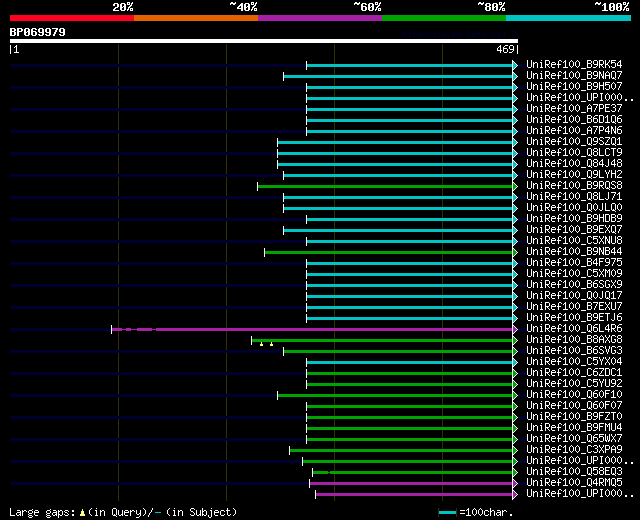Click the query end position 469 label
The width and height of the screenshot is (640, 520).
coord(505,49)
